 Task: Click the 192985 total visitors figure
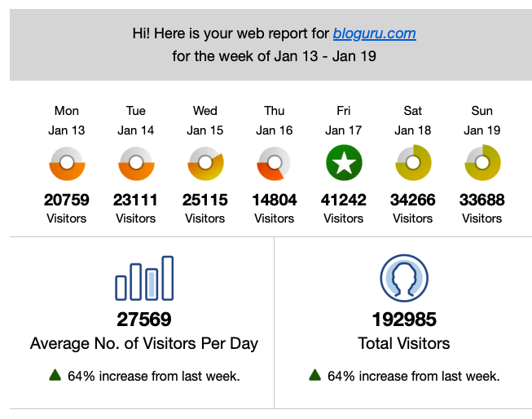pos(404,320)
